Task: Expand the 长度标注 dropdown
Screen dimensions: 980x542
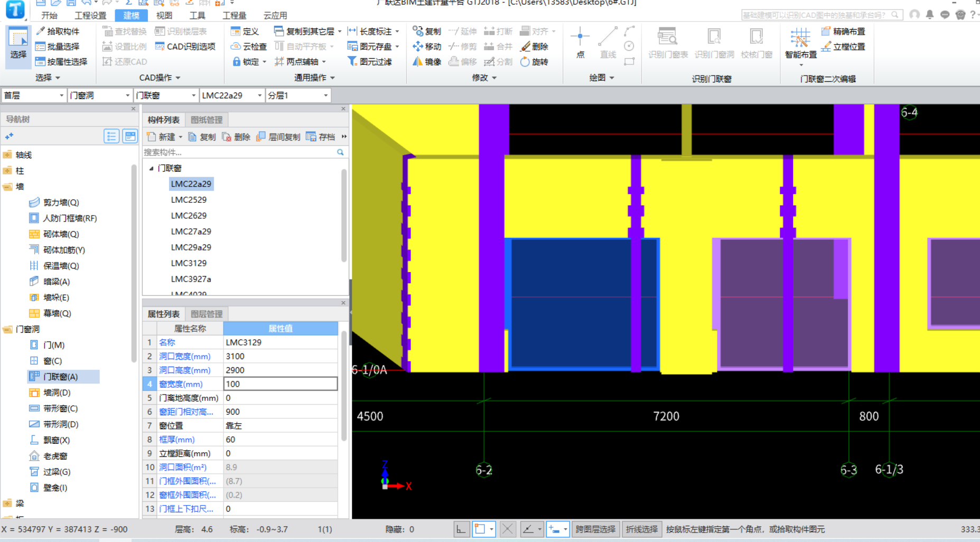Action: tap(397, 31)
